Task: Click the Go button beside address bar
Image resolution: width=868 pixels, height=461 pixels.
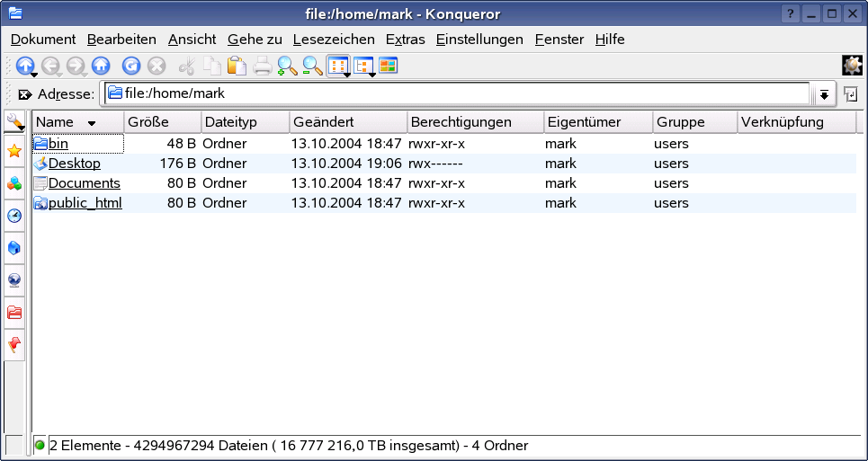Action: coord(851,94)
